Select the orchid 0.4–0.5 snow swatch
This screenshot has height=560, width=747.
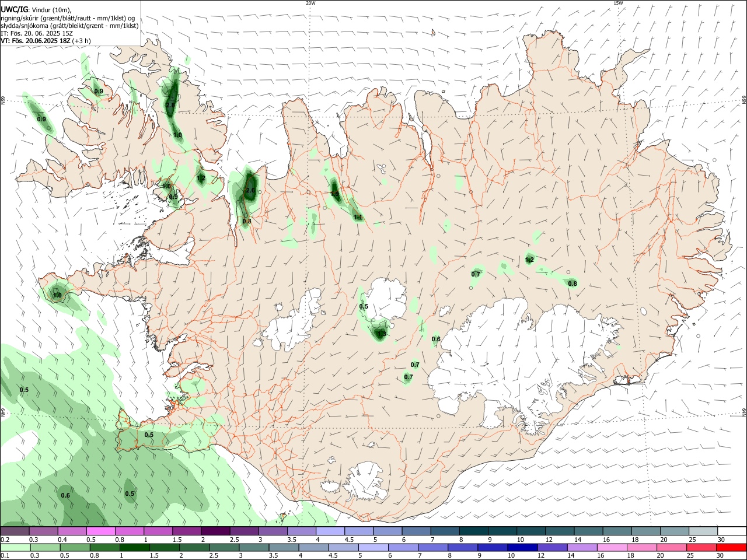(x=72, y=531)
